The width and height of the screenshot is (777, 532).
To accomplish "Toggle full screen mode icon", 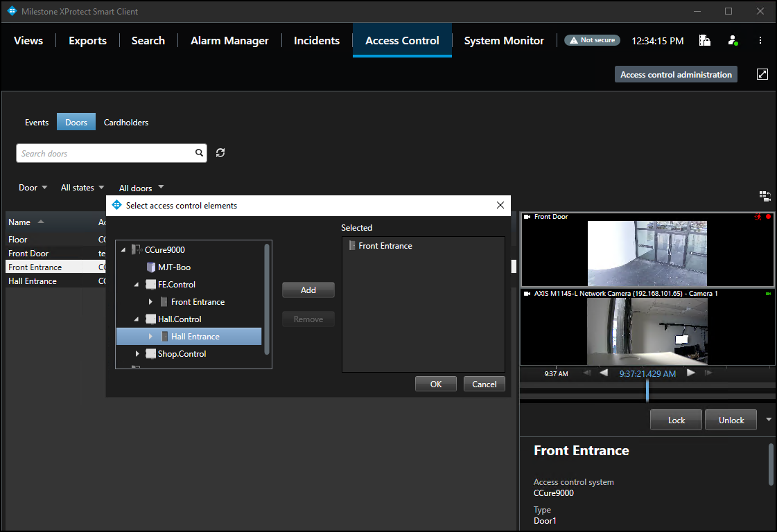I will pos(762,74).
